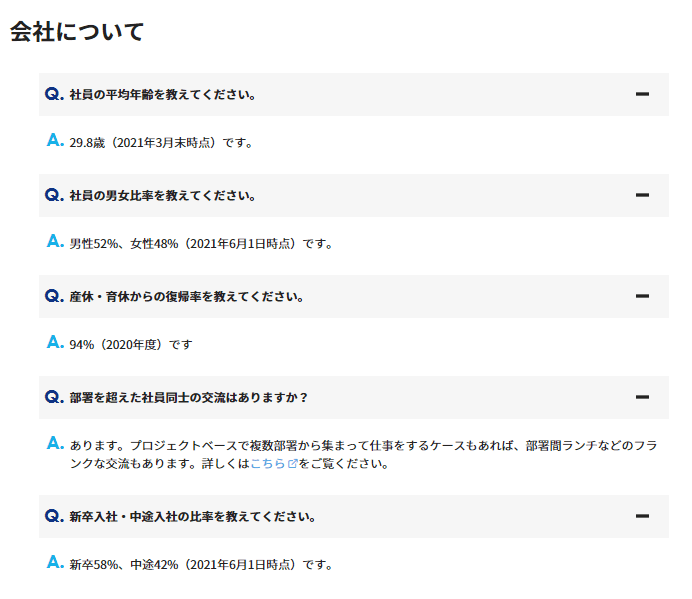The width and height of the screenshot is (692, 599).
Task: Collapse the new graduate ratio question minus icon
Action: coord(642,517)
